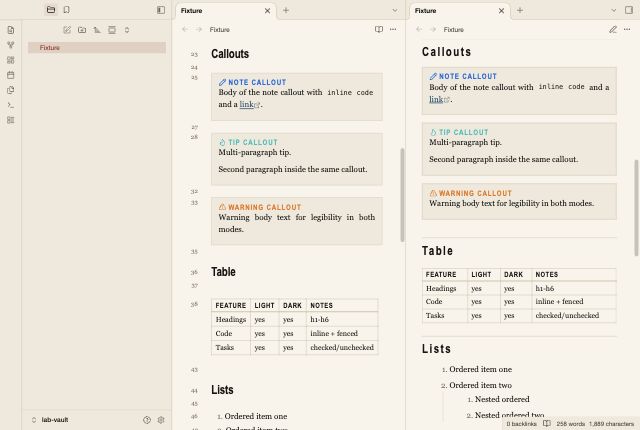This screenshot has height=430, width=640.
Task: Click WARNING CALLOUT title in left pane
Action: 264,207
